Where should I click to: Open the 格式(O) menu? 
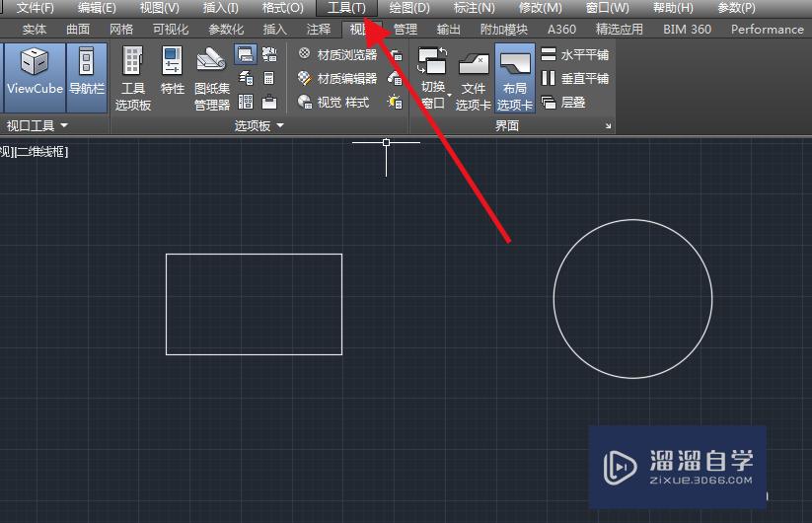283,8
